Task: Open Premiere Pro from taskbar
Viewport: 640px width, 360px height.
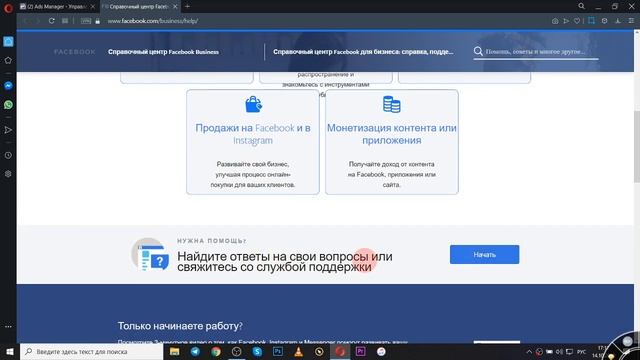Action: pyautogui.click(x=360, y=351)
